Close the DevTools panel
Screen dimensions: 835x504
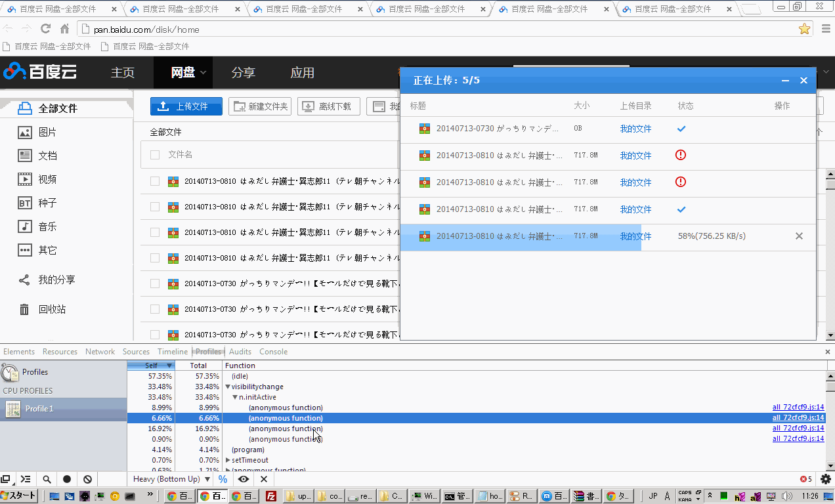[828, 352]
